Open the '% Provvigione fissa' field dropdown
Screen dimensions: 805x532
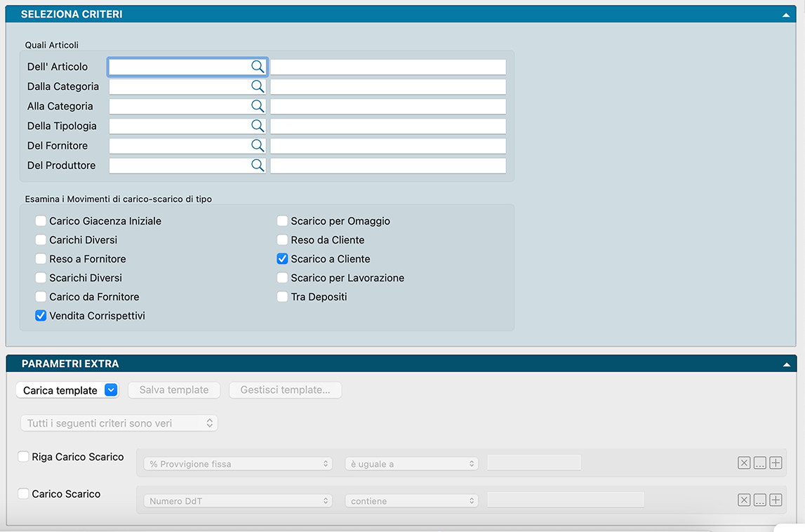coord(238,464)
